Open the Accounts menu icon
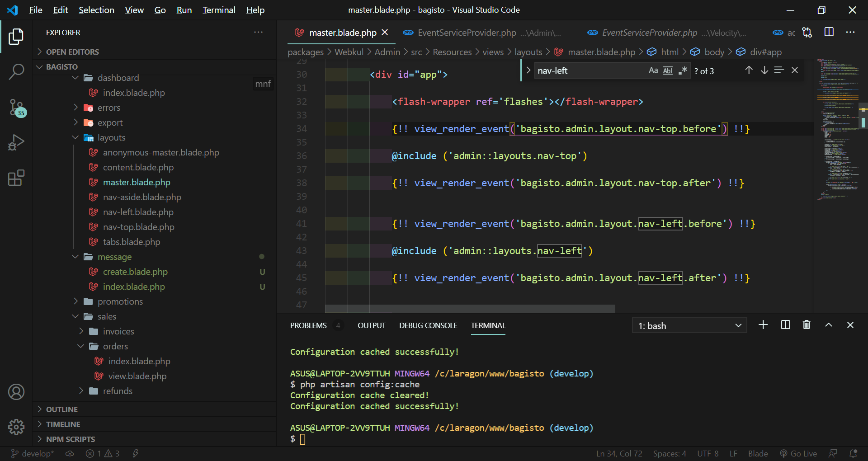The image size is (868, 461). [16, 392]
